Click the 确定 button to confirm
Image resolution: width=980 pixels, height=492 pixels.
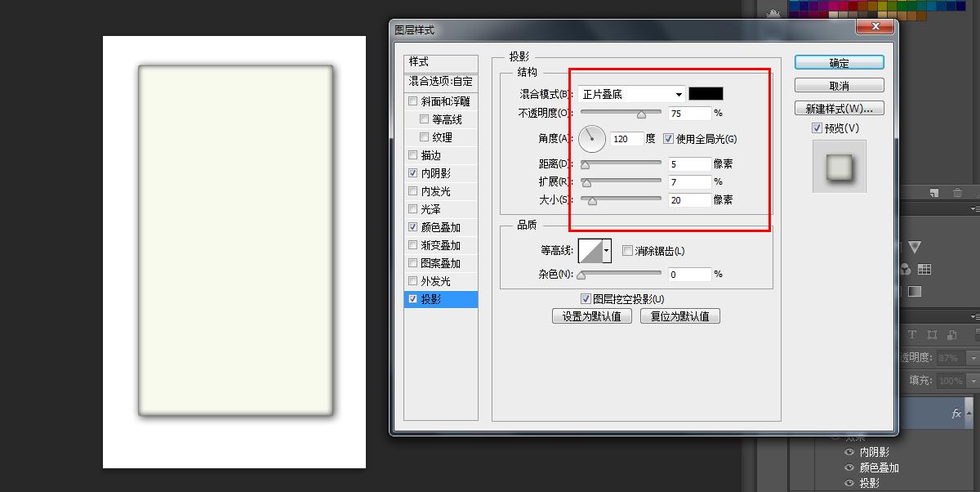click(x=839, y=62)
